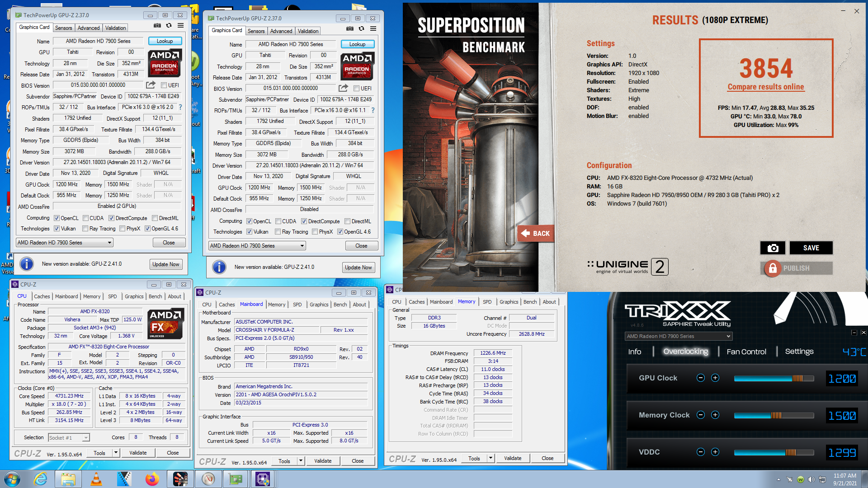Open Socket #1 selection dropdown in CPU-Z
Screen dimensions: 868x488
69,437
